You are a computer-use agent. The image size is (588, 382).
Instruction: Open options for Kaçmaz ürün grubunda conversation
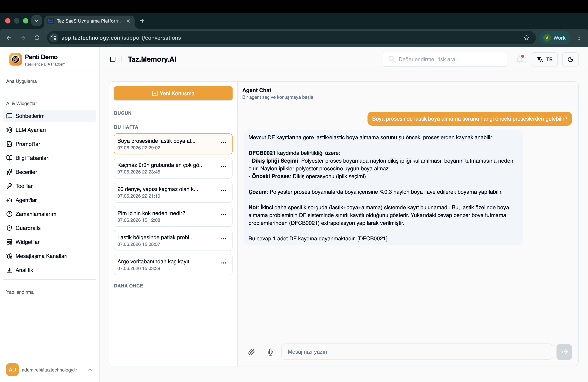point(224,166)
